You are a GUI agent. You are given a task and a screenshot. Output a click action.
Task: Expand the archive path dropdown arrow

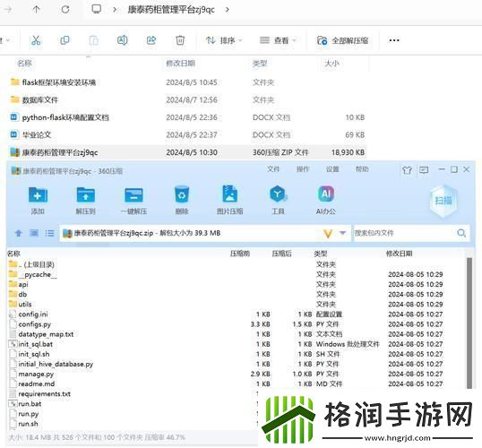(x=343, y=233)
